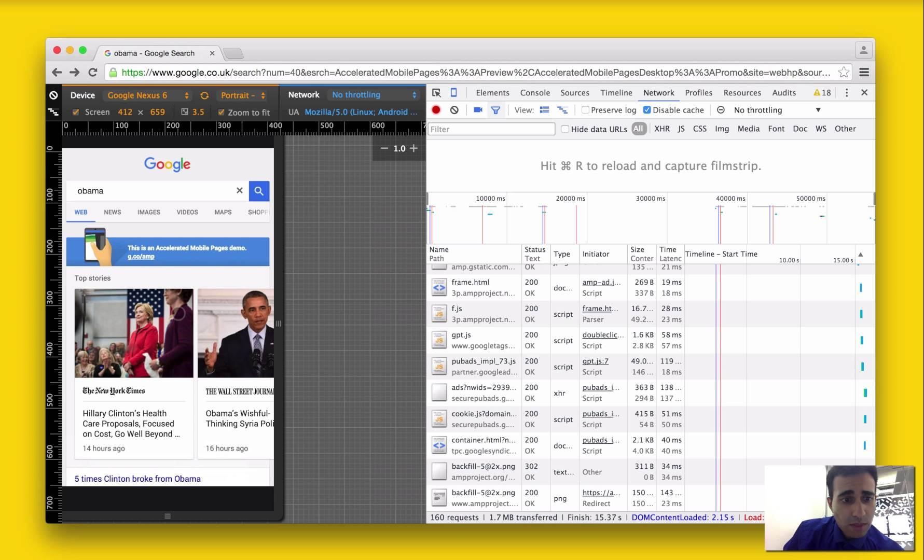Select the IMAGES search tab

point(149,212)
